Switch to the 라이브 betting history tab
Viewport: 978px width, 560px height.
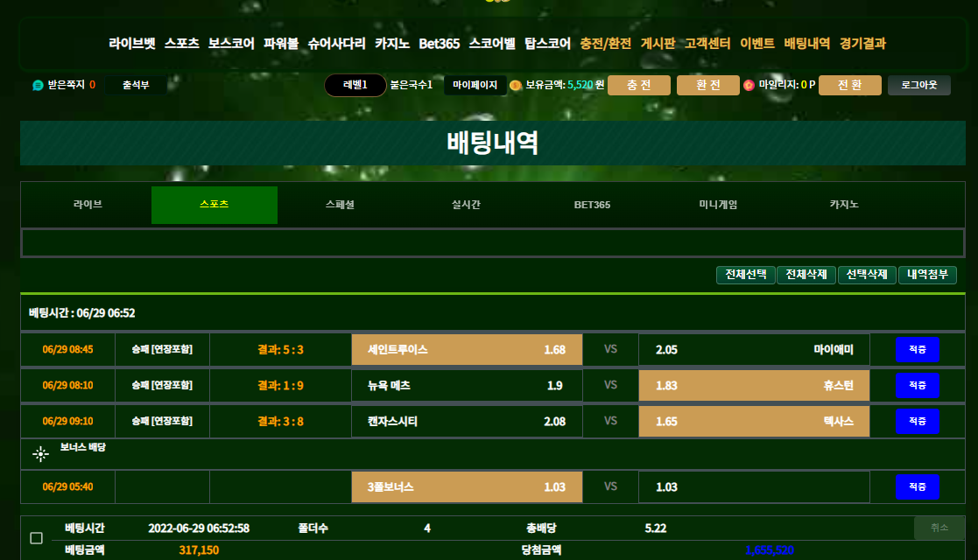point(88,205)
